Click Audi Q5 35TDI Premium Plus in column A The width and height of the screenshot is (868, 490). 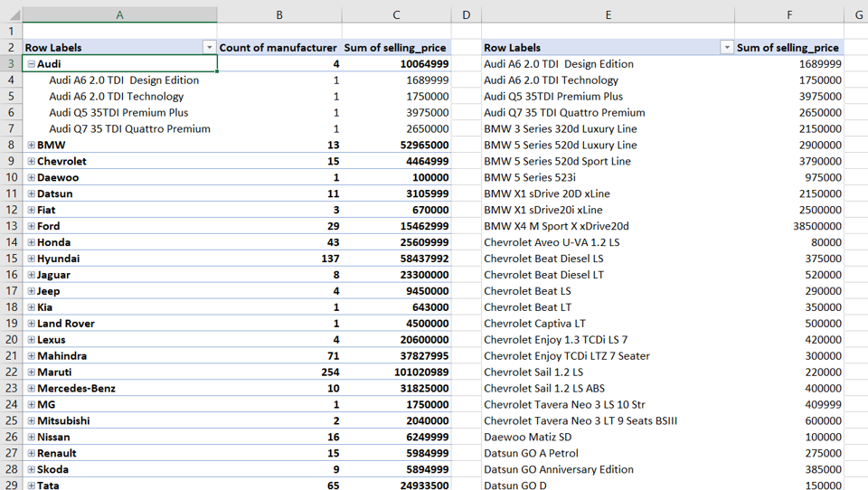tap(118, 113)
